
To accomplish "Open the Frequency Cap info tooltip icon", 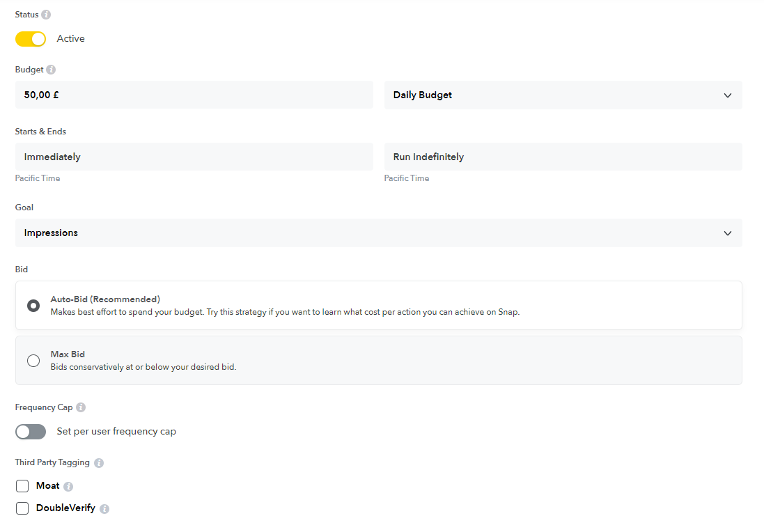I will [81, 407].
